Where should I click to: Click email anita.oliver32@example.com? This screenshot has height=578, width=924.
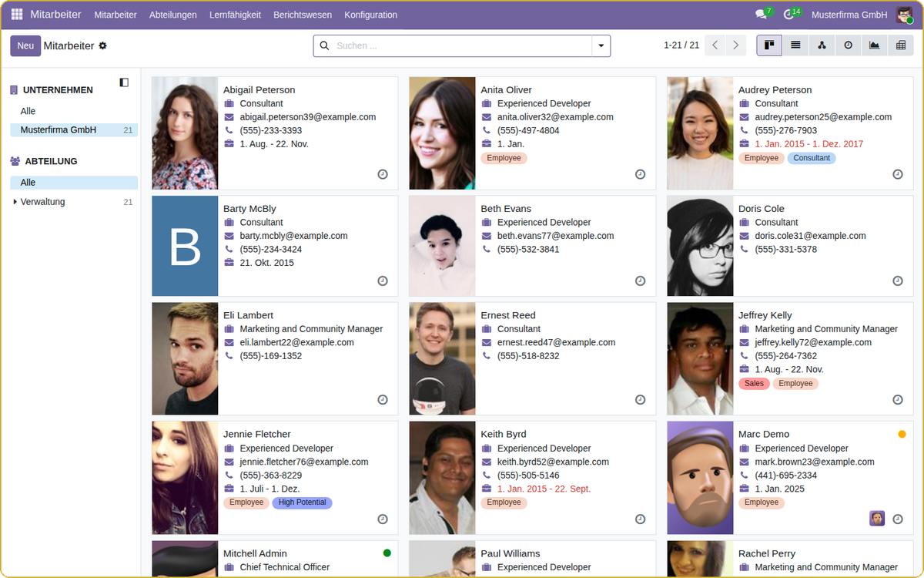point(555,117)
